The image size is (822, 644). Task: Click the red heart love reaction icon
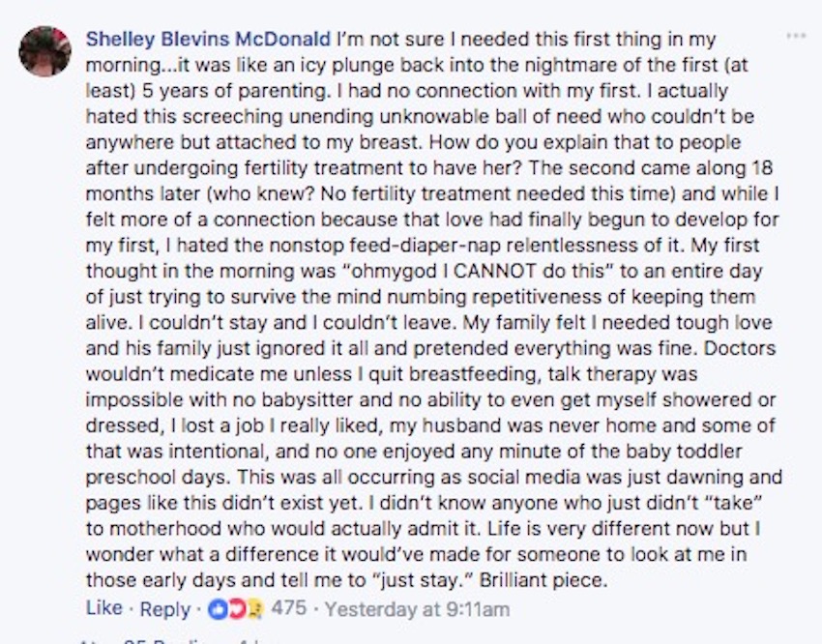coord(236,609)
